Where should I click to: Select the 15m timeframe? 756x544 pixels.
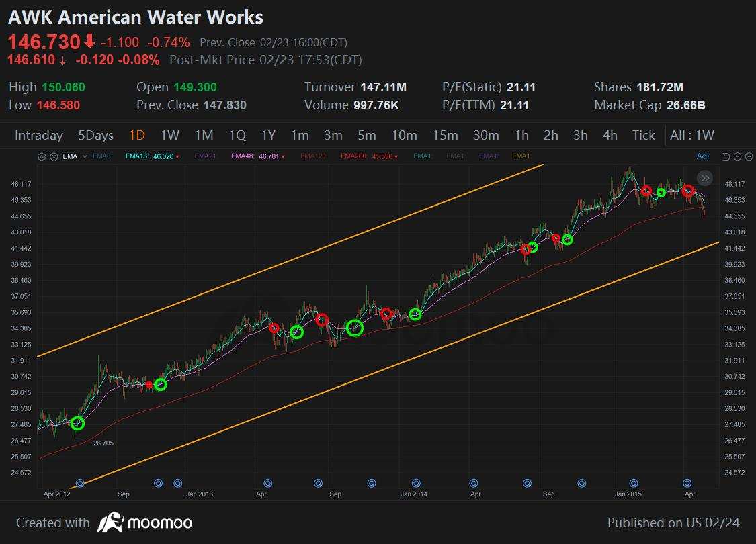tap(445, 136)
